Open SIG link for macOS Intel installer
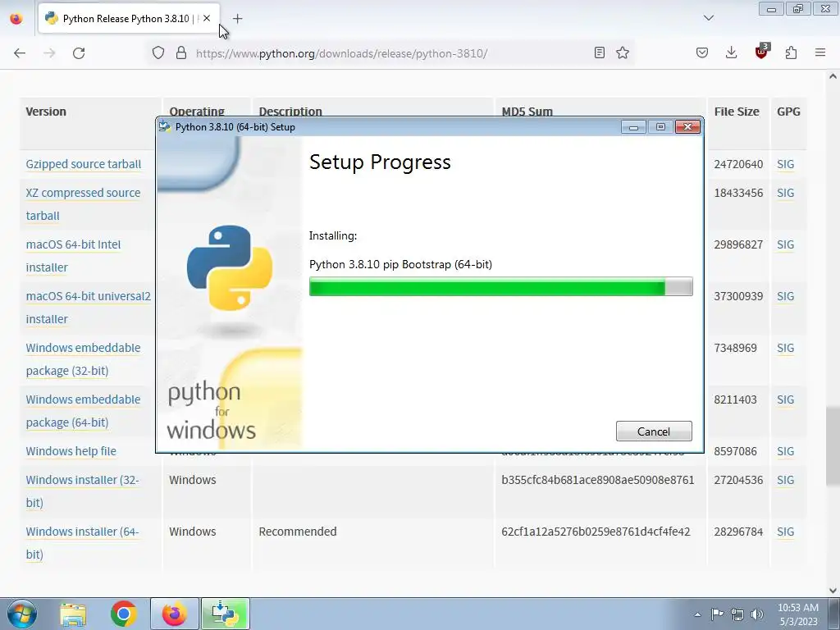The height and width of the screenshot is (630, 840). [x=785, y=244]
